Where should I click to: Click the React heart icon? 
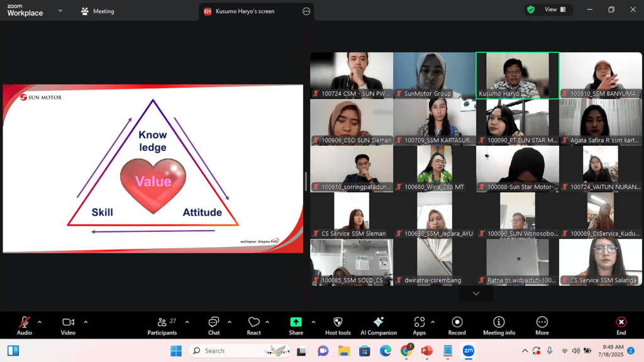coord(254,324)
